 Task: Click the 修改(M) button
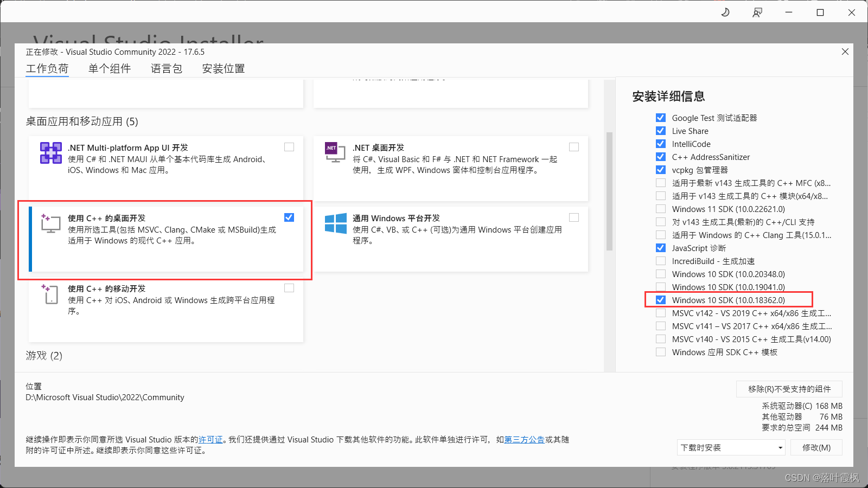[x=816, y=447]
